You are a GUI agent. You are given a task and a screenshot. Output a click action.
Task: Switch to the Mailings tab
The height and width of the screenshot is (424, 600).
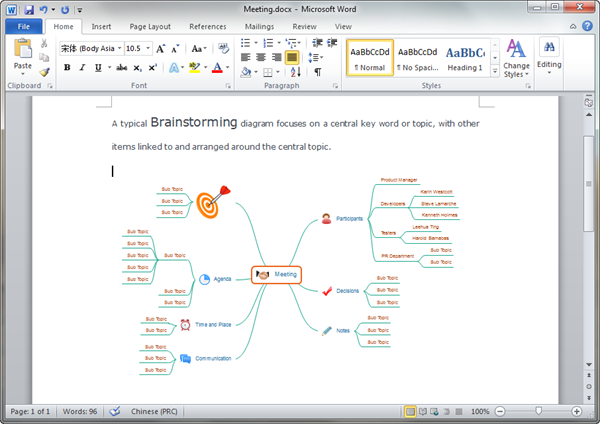(259, 27)
